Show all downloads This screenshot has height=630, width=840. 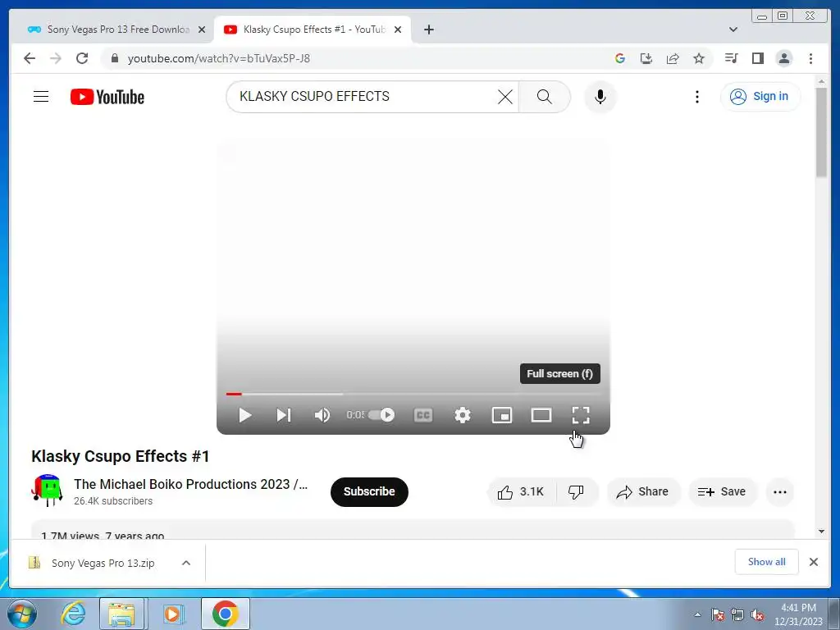coord(767,562)
